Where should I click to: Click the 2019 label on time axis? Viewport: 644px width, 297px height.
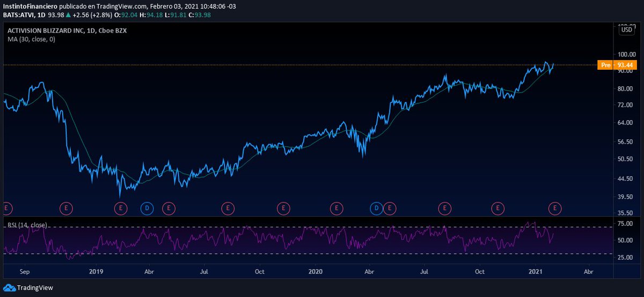click(x=96, y=272)
